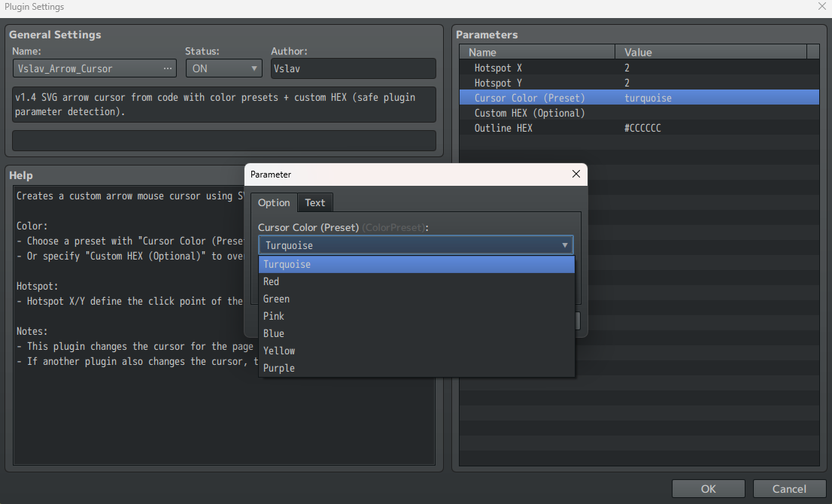Open the Cursor Color (Preset) combo box

(x=415, y=244)
